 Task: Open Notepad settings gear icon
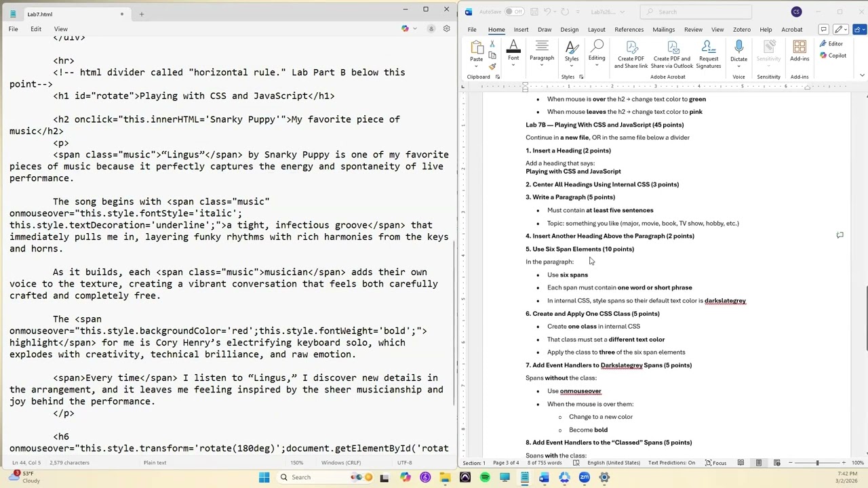pyautogui.click(x=447, y=28)
